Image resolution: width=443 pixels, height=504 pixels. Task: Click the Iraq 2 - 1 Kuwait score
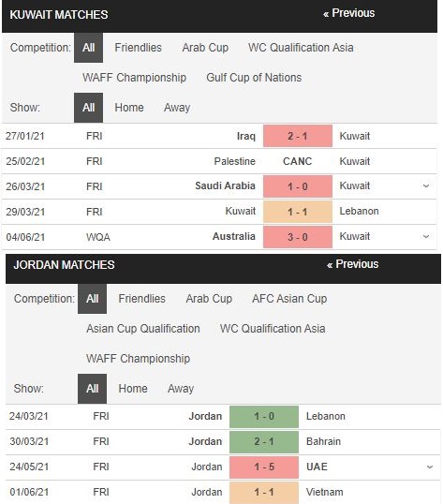point(298,136)
